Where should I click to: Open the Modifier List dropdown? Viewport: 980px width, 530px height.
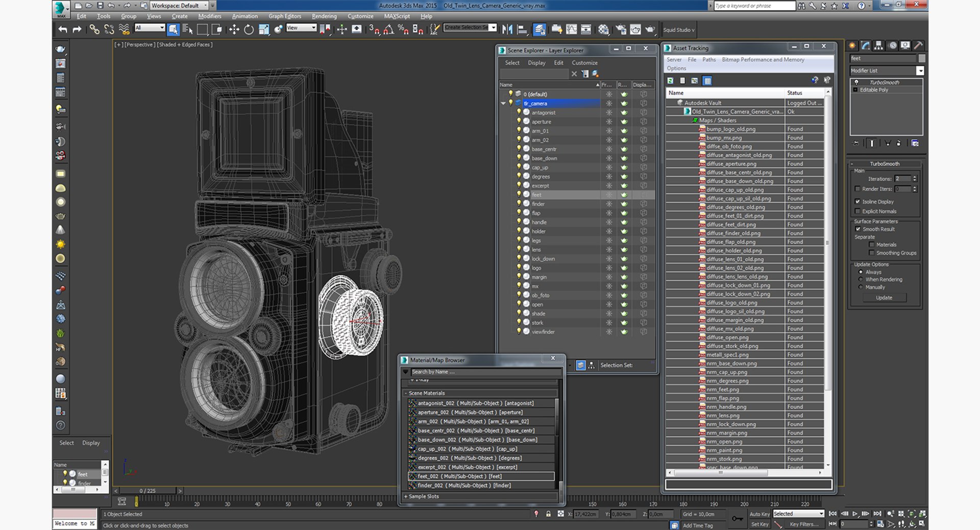point(887,70)
